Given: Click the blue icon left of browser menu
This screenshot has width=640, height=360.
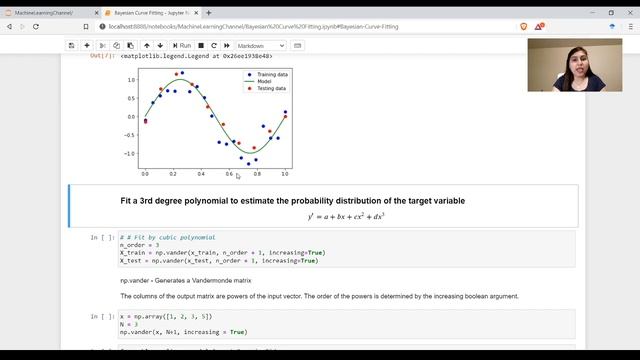Looking at the screenshot, I should [612, 27].
